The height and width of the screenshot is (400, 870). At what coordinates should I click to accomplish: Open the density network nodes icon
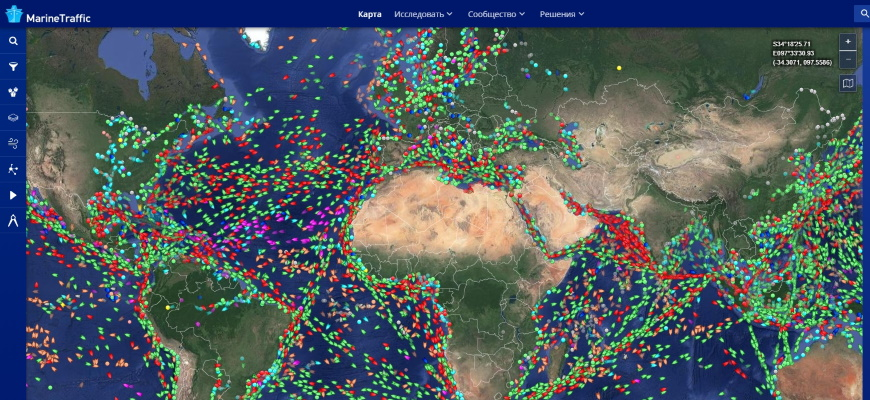pos(13,169)
